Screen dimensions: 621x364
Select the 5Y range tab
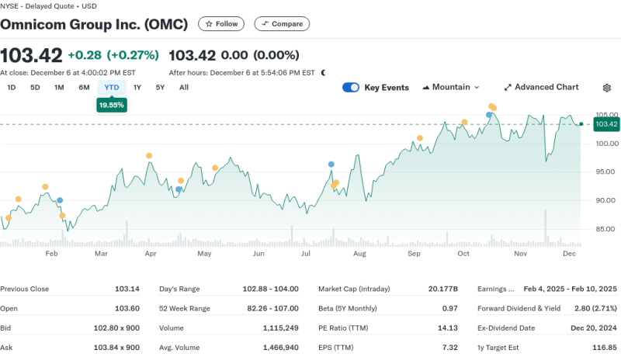[160, 88]
